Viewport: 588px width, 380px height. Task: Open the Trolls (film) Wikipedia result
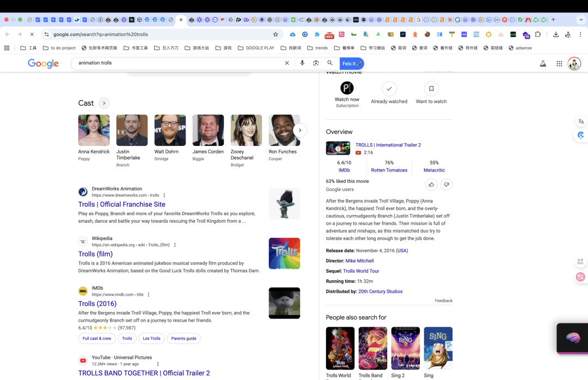(x=96, y=254)
